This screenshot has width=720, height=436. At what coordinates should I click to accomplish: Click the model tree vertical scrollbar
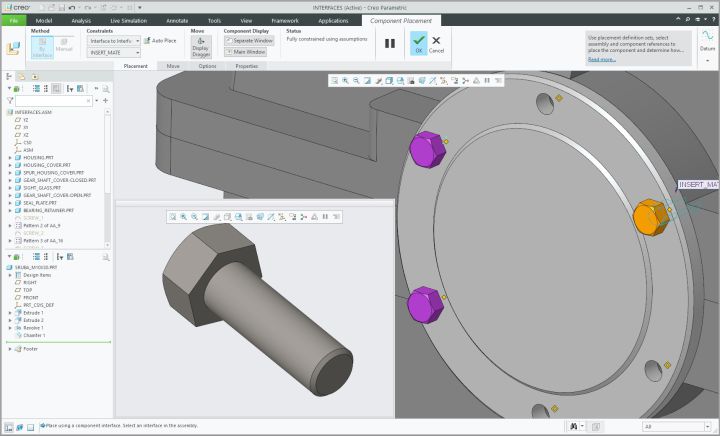(107, 179)
